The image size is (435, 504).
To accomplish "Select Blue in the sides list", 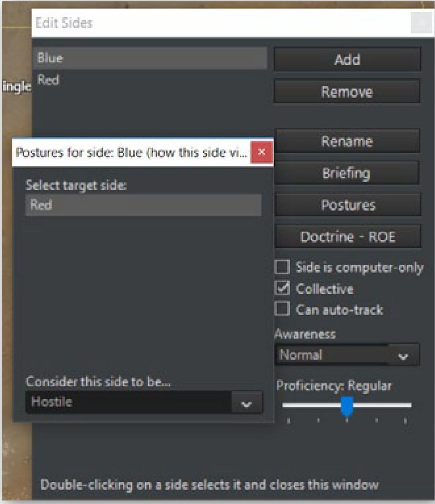I will [x=150, y=58].
